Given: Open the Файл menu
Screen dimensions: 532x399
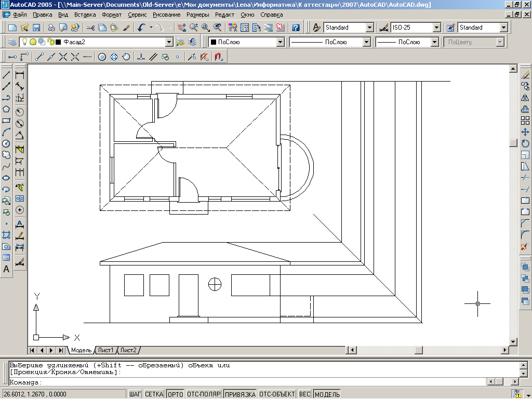Looking at the screenshot, I should (20, 15).
